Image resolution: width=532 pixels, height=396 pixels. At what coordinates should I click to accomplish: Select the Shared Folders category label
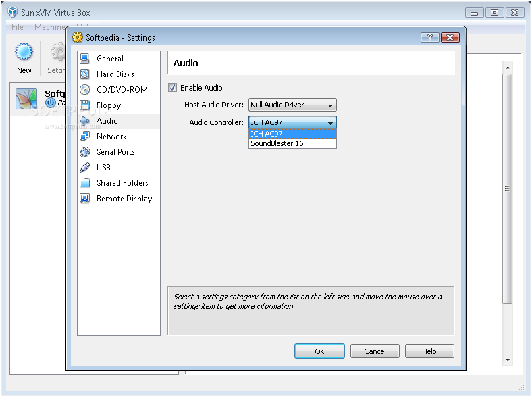coord(122,183)
